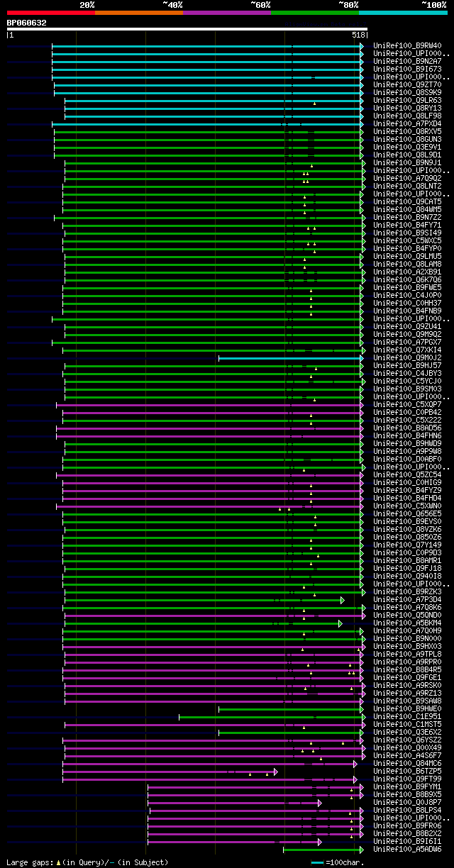The width and height of the screenshot is (454, 868).
Task: Click the white query sequence bar below BP060632
Action: tap(187, 29)
